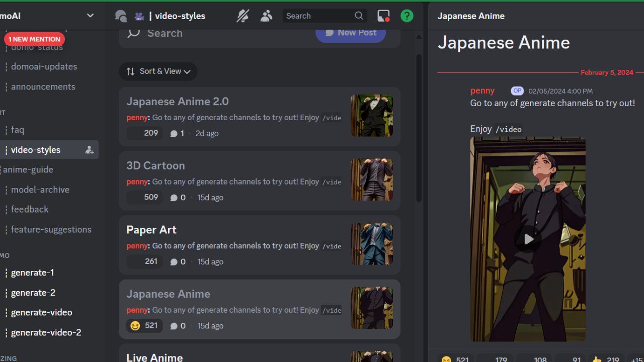Viewport: 644px width, 362px height.
Task: Play the Japanese Anime video
Action: point(528,239)
